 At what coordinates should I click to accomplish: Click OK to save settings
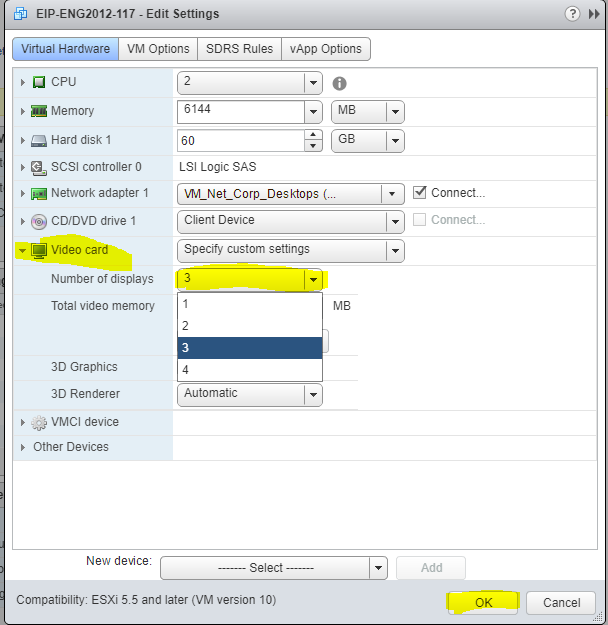483,603
